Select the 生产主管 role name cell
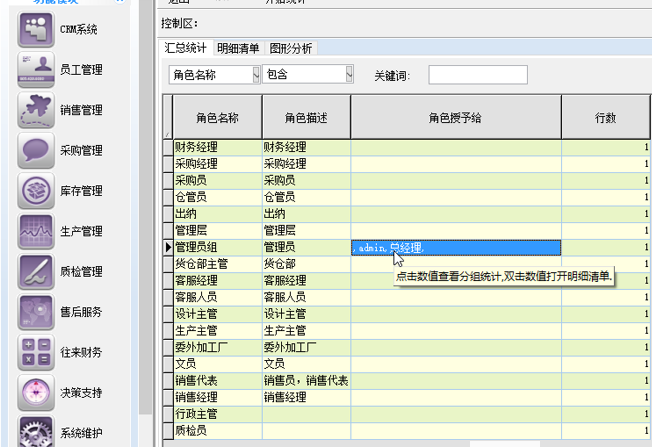This screenshot has width=652, height=447. (218, 331)
